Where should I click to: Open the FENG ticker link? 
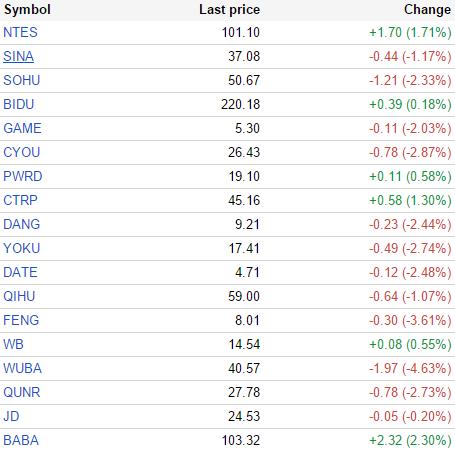21,320
